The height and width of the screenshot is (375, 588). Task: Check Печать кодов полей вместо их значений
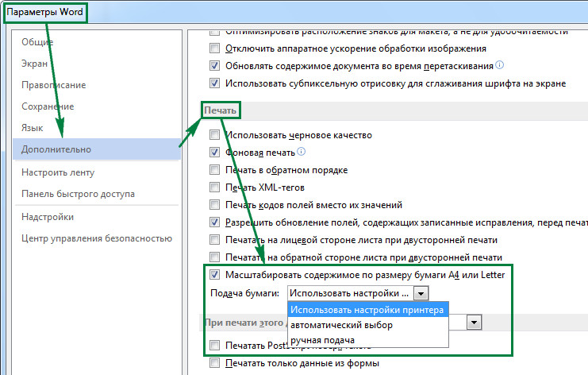click(214, 204)
